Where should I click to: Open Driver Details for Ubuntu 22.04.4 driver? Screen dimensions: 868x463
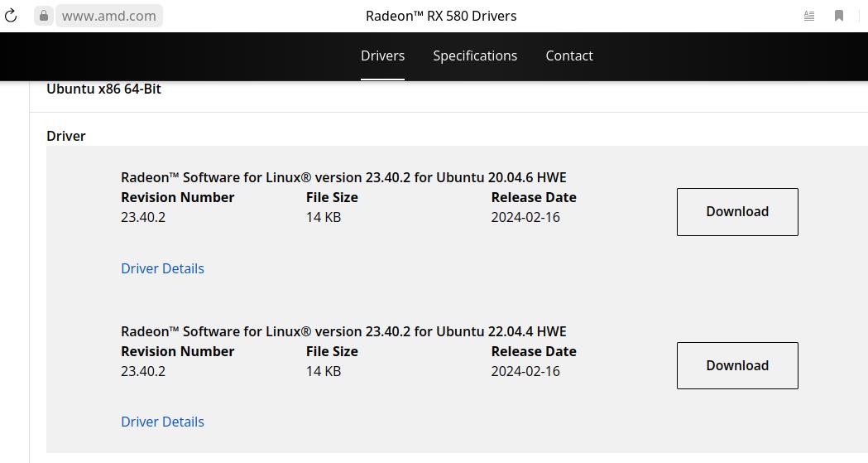[162, 422]
